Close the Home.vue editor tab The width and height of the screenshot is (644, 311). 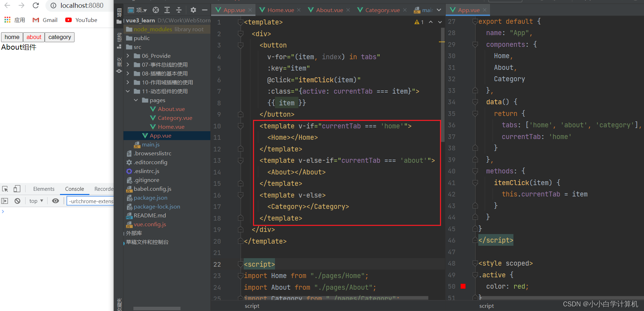pos(299,10)
